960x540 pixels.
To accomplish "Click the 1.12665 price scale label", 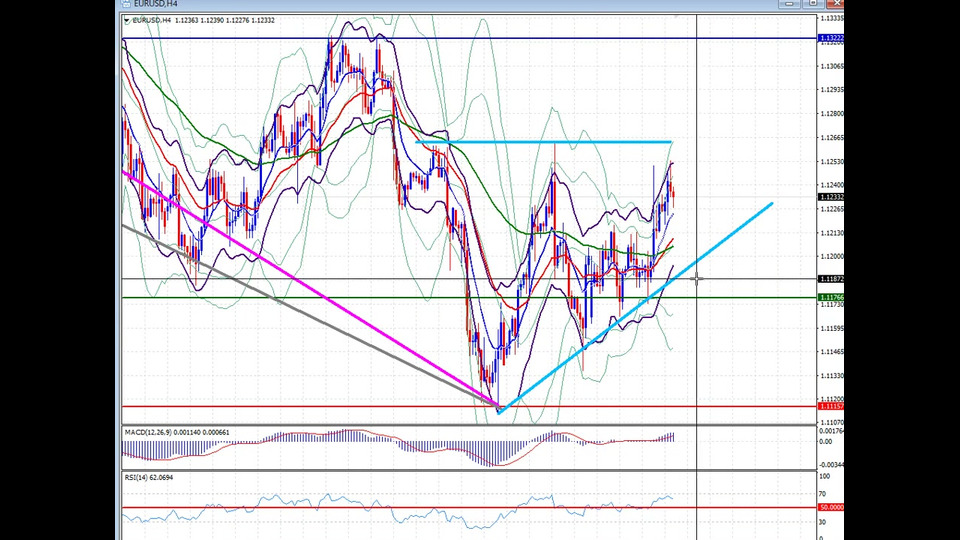I will (831, 138).
